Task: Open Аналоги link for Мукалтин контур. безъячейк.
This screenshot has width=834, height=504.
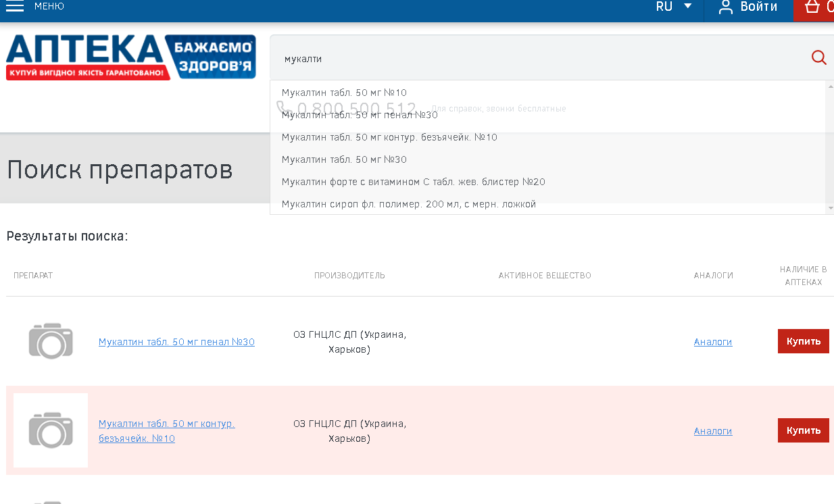Action: [712, 431]
